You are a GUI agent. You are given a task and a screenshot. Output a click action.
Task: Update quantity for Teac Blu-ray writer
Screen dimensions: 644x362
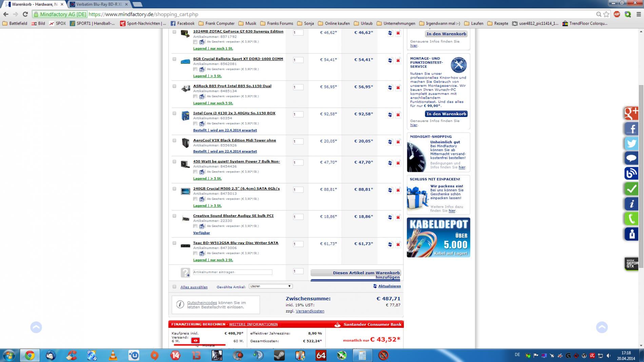(x=390, y=244)
